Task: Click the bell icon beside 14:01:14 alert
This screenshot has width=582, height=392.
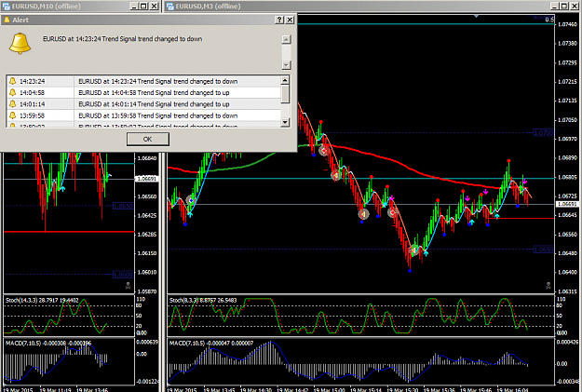Action: [x=13, y=104]
